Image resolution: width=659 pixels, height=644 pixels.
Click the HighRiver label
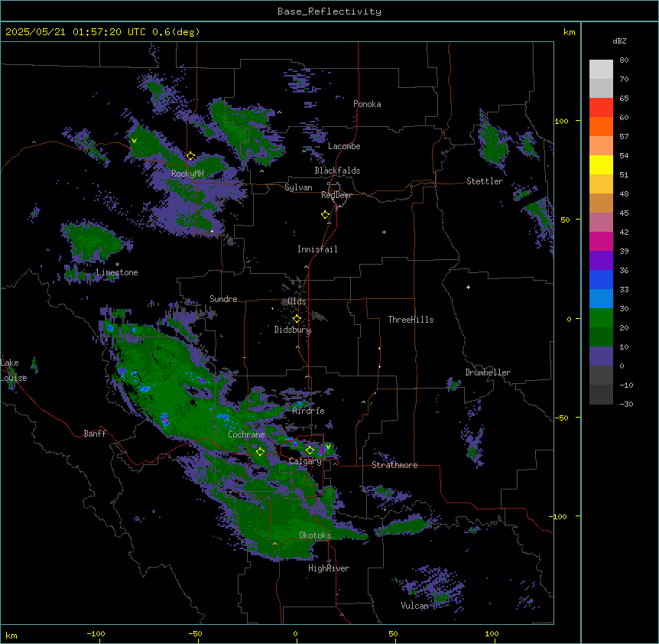(x=329, y=568)
